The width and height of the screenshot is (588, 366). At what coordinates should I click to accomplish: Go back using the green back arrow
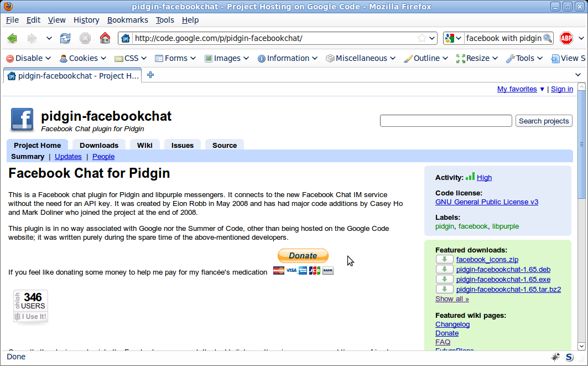(x=12, y=38)
